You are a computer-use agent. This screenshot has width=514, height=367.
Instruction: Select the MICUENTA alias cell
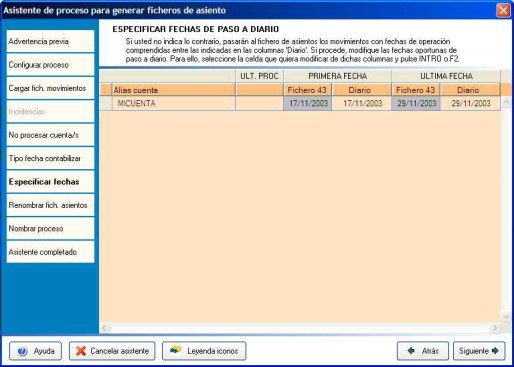pos(174,103)
